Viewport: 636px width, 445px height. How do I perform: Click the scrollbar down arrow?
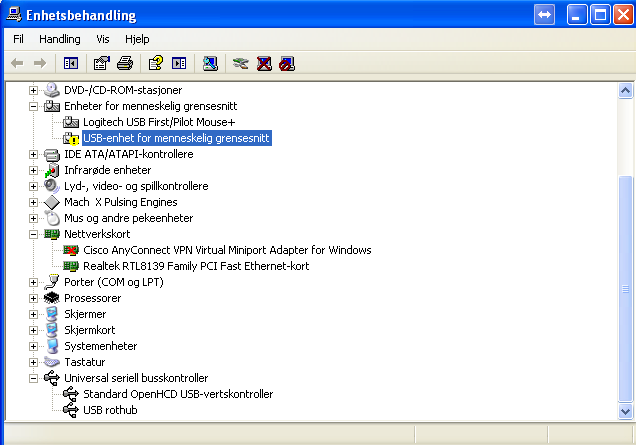(625, 411)
